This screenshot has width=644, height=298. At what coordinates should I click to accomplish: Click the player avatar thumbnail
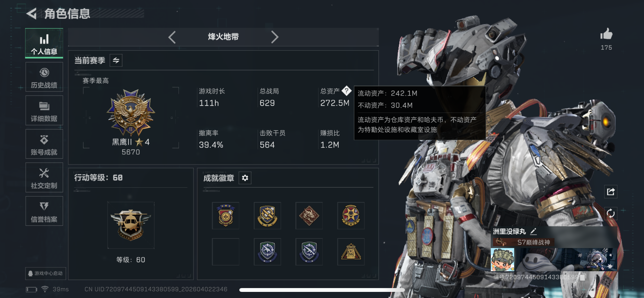coord(502,260)
